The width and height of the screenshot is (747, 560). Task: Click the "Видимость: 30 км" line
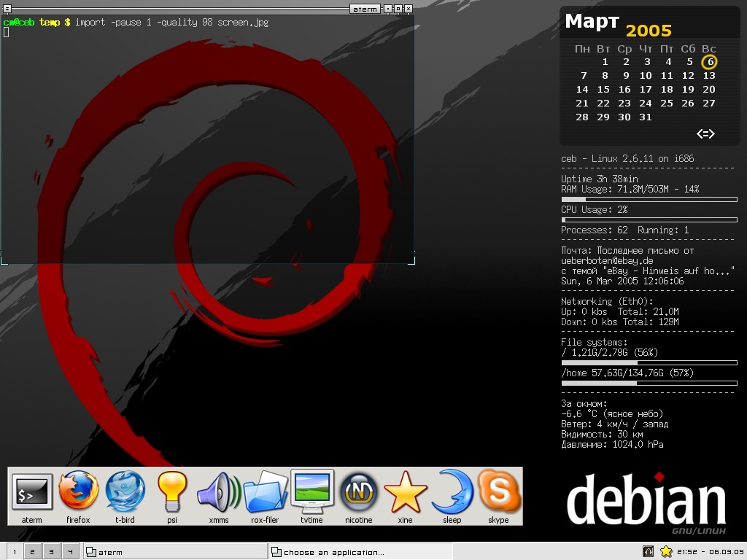click(x=602, y=435)
